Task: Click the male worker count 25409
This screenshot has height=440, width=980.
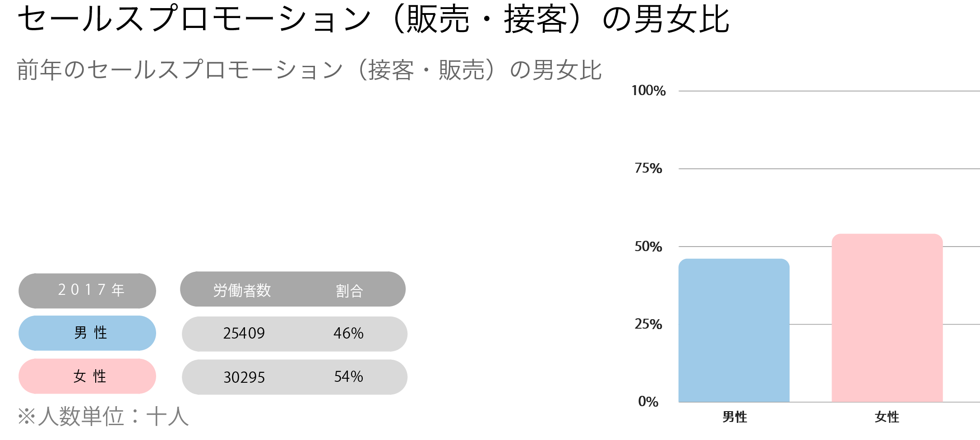Action: [244, 334]
